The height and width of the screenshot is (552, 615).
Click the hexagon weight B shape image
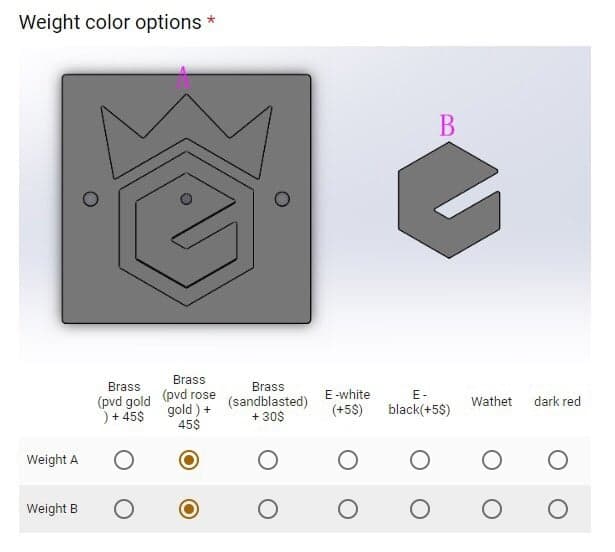pos(447,198)
